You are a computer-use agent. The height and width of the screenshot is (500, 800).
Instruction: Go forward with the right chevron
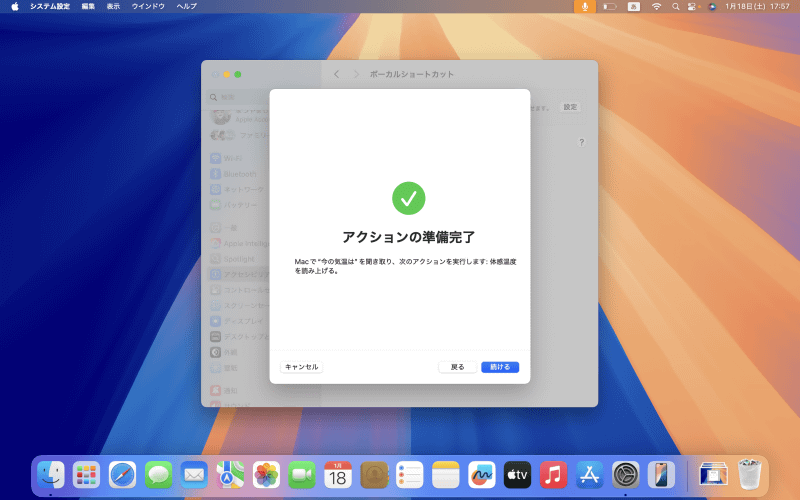356,74
